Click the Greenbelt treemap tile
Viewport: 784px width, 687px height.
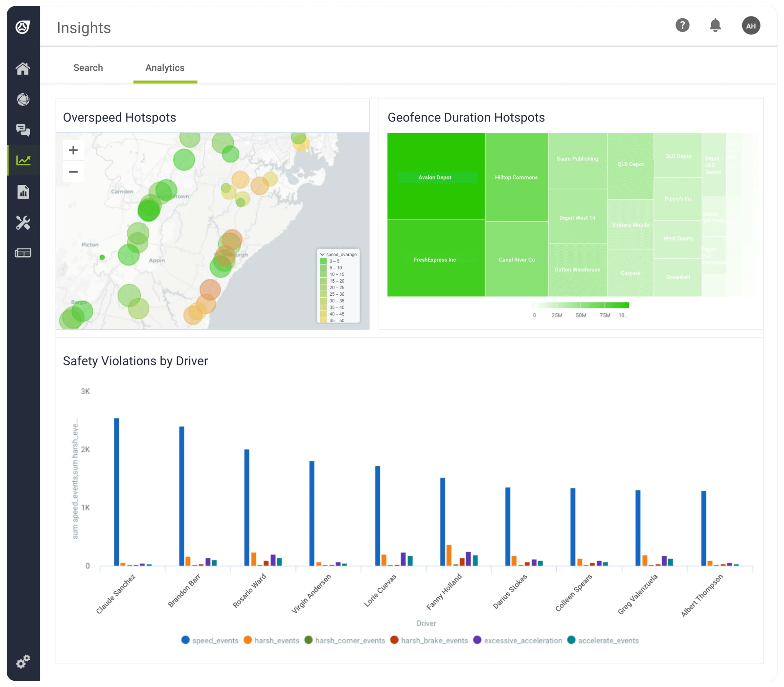(x=678, y=277)
